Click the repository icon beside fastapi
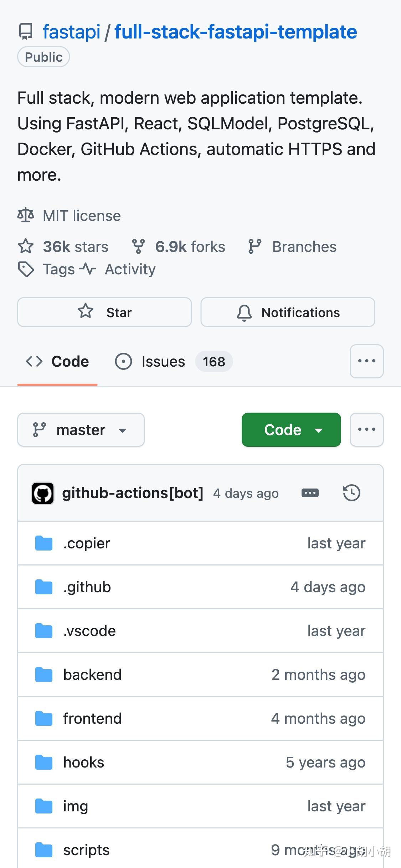This screenshot has height=868, width=401. (x=26, y=32)
